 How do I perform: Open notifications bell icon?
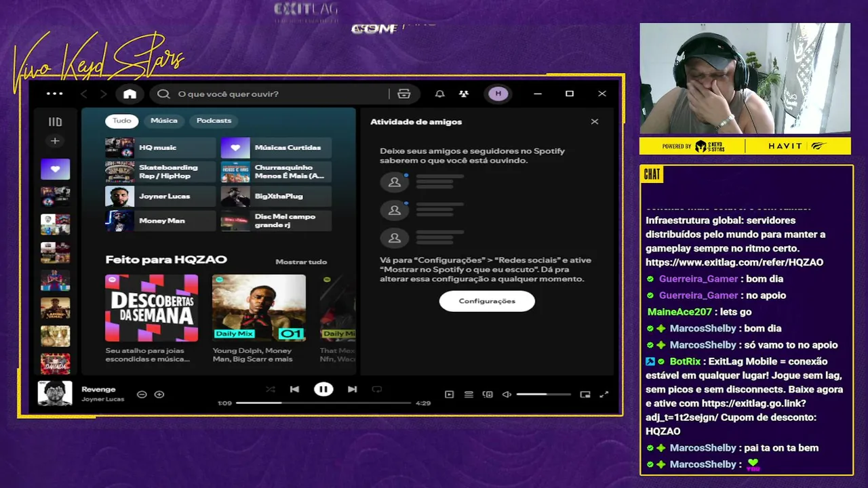pos(440,94)
